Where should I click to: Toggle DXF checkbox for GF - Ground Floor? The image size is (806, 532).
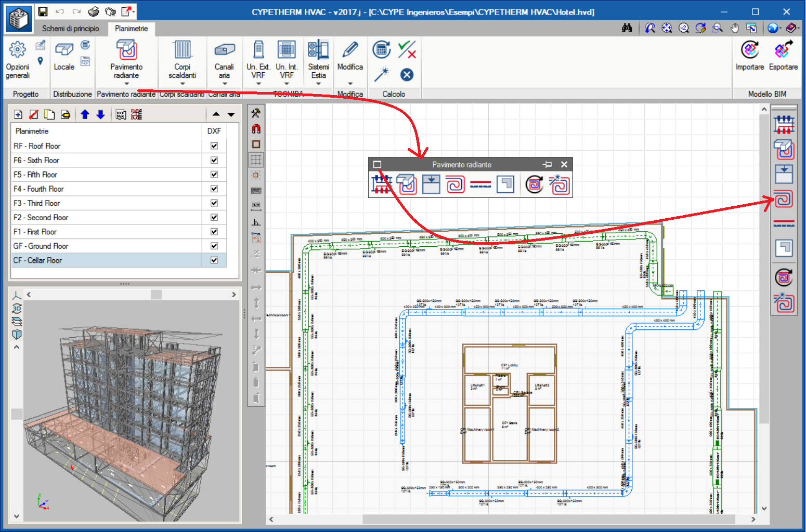[214, 246]
